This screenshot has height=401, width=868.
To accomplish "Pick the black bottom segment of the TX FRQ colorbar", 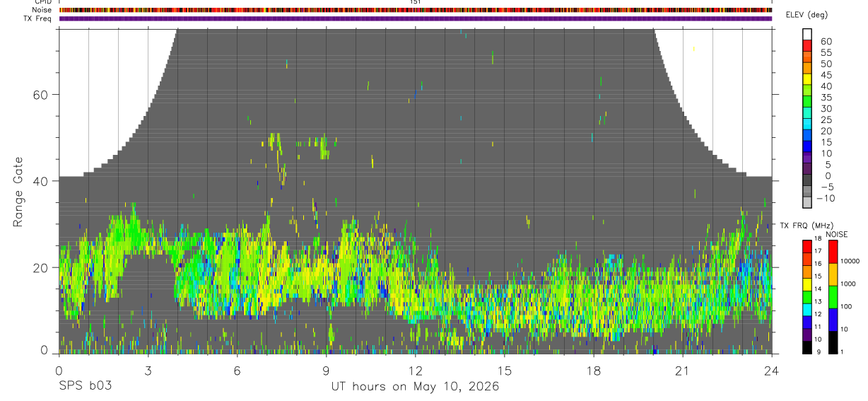I will 807,347.
